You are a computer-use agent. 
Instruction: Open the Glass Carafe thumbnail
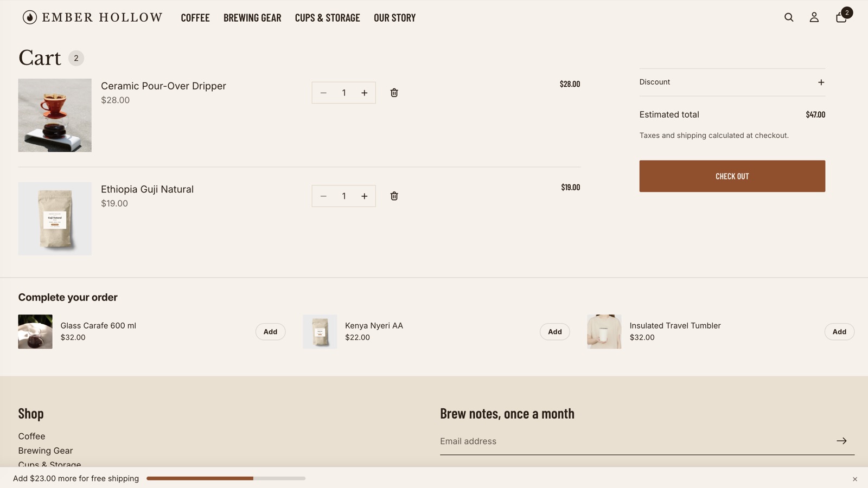pos(35,332)
